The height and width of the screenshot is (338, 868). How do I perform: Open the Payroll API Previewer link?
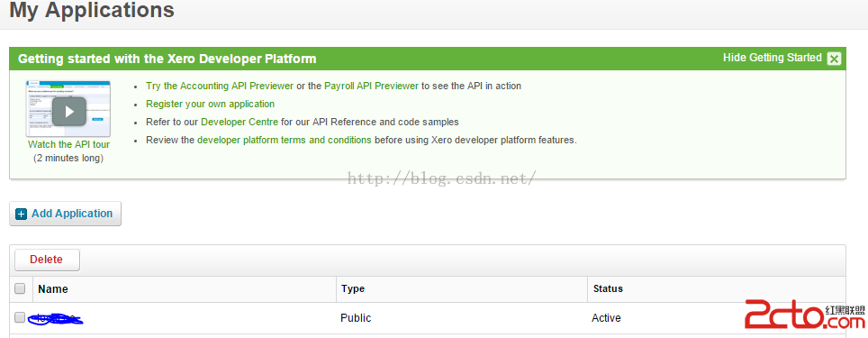tap(372, 86)
